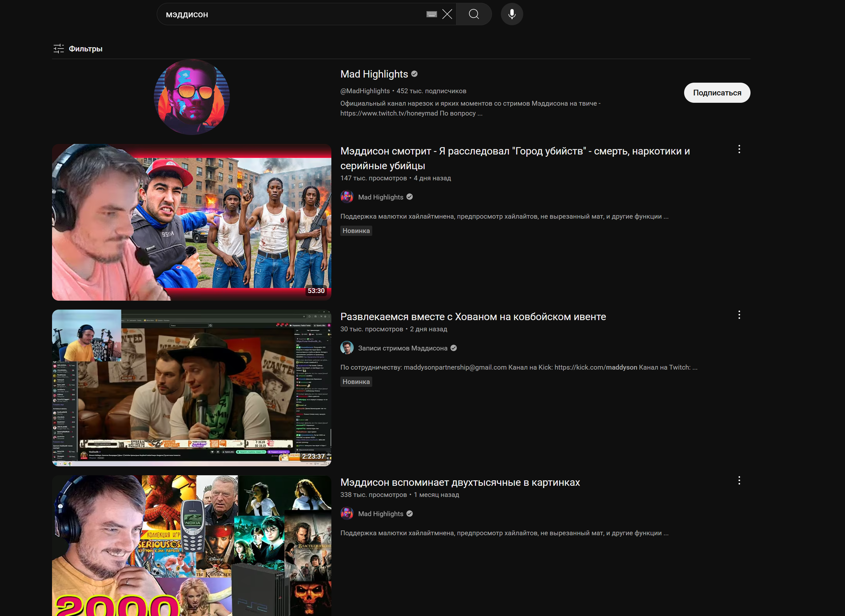Screen dimensions: 845x616
Task: Open Mad Highlights channel avatar
Action: [x=192, y=97]
